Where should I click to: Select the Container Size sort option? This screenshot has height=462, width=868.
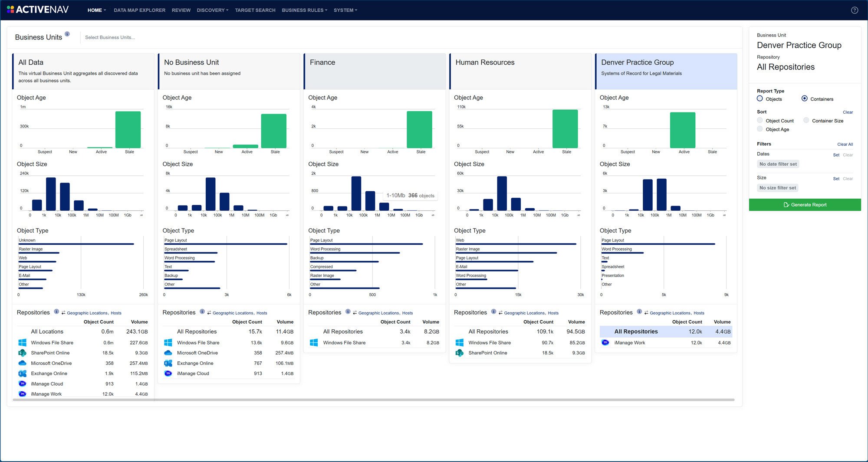pos(806,121)
